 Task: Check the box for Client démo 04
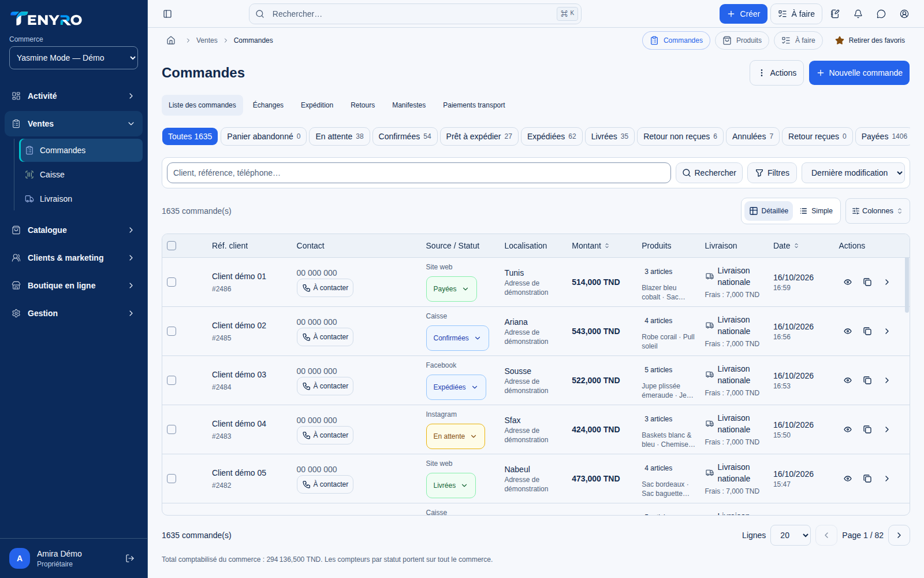coord(172,429)
